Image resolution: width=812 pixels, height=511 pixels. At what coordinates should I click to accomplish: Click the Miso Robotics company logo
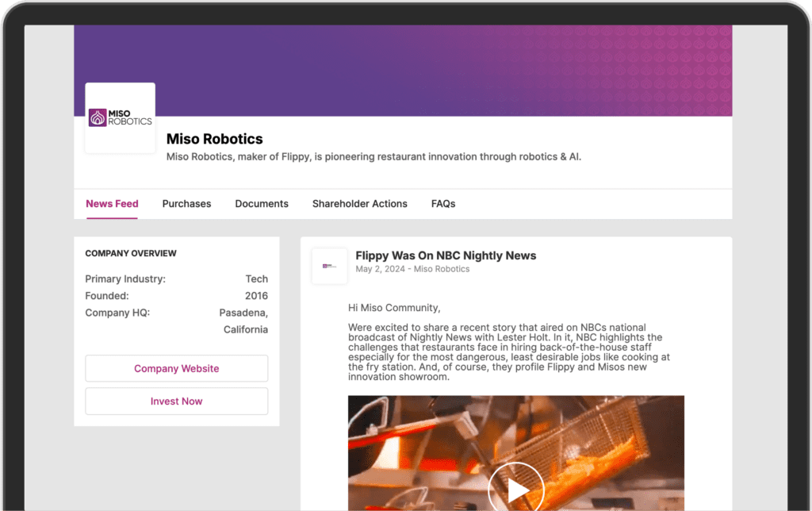point(120,117)
